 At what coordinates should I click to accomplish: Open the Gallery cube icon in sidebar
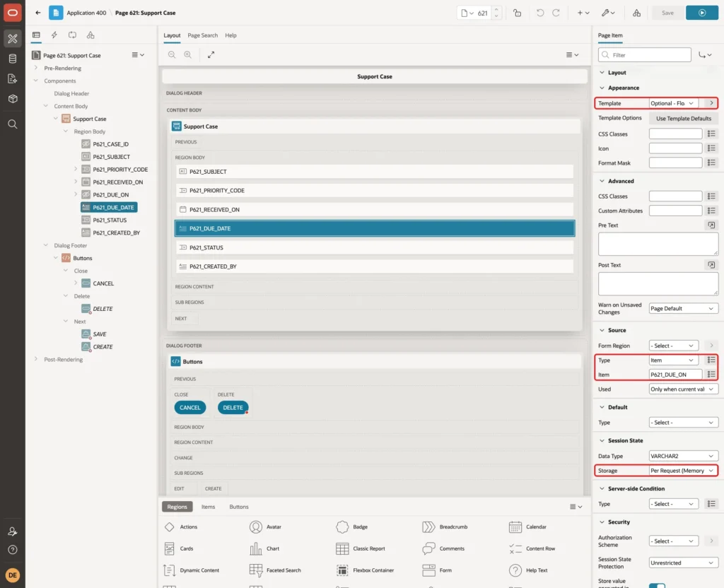13,99
